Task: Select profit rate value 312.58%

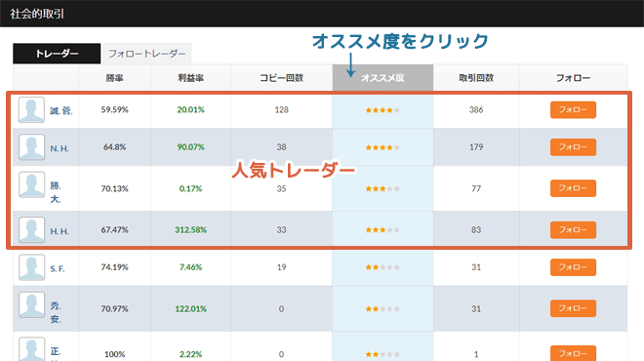Action: 190,229
